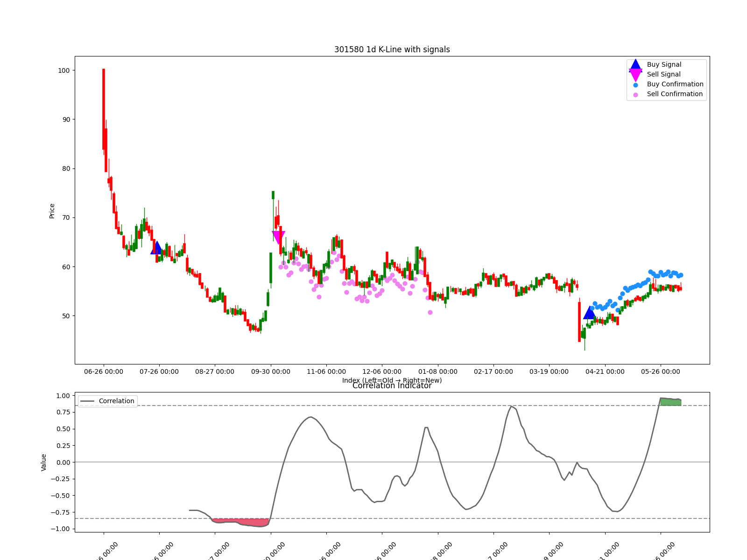
Task: Click the 'Sell Signal' legend label
Action: 663,75
